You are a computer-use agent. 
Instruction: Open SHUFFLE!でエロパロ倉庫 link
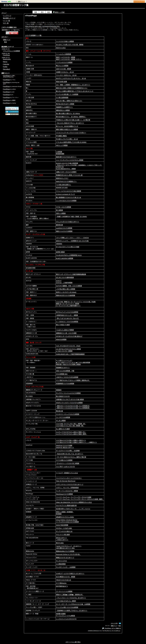tap(64, 445)
